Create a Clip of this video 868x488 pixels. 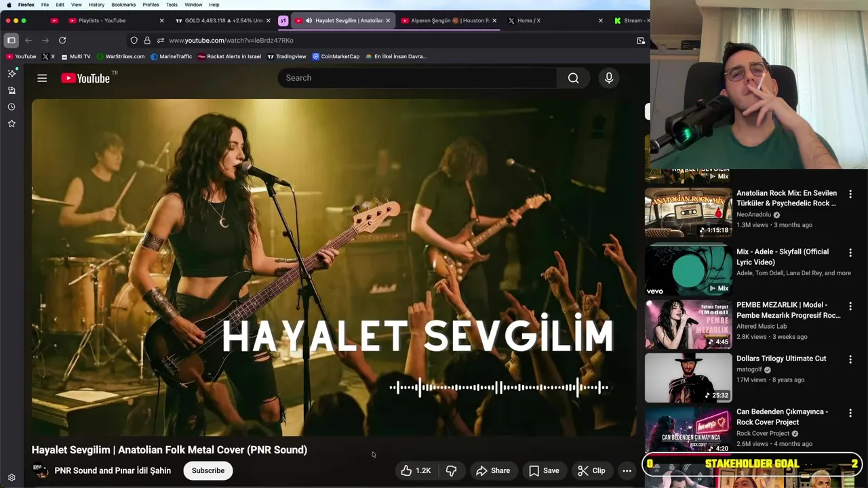(591, 470)
